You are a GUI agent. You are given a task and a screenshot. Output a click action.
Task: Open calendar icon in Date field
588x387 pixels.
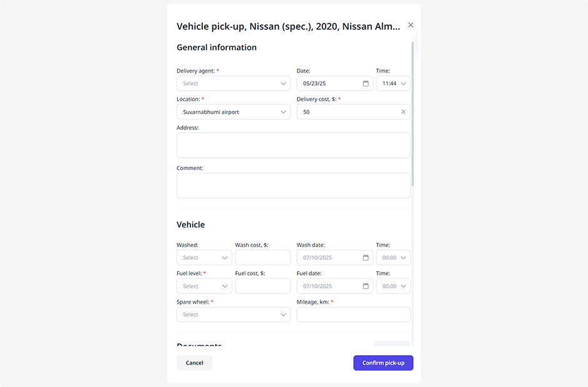366,83
